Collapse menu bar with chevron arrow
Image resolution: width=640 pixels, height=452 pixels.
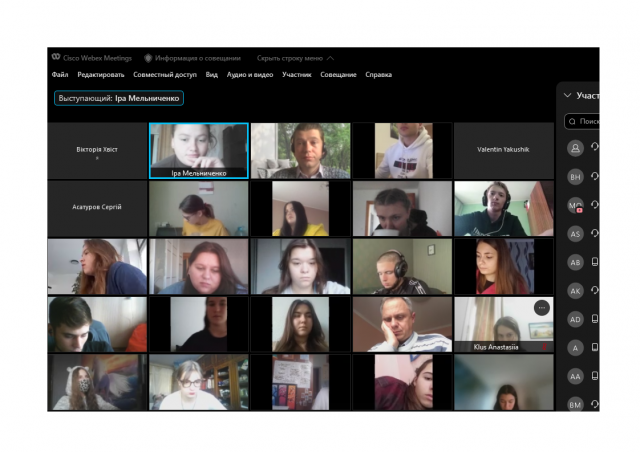tap(330, 58)
